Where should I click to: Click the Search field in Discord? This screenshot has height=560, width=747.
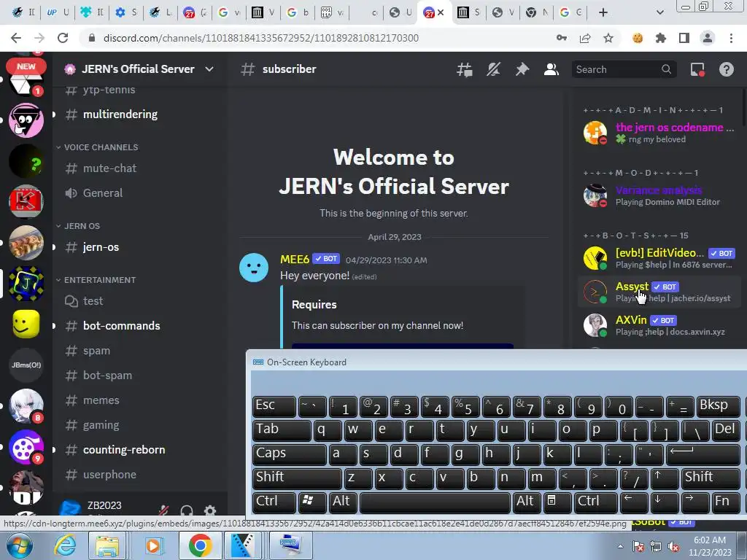(x=624, y=69)
